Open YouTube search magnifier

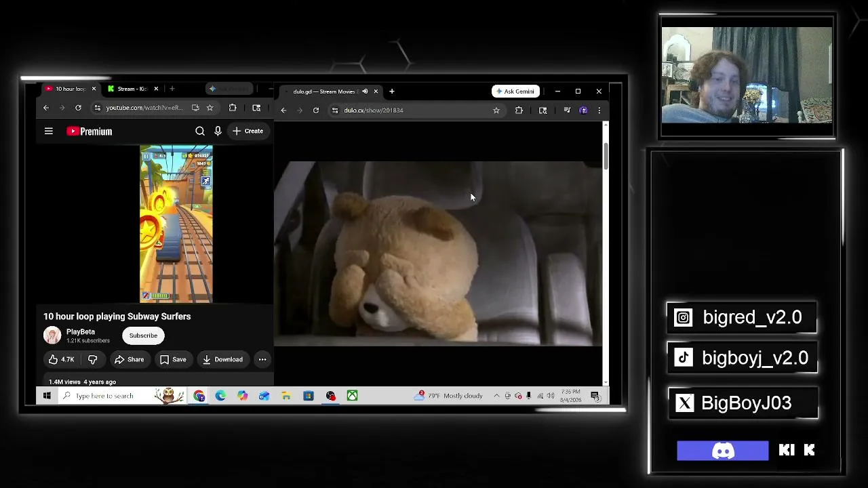tap(200, 131)
